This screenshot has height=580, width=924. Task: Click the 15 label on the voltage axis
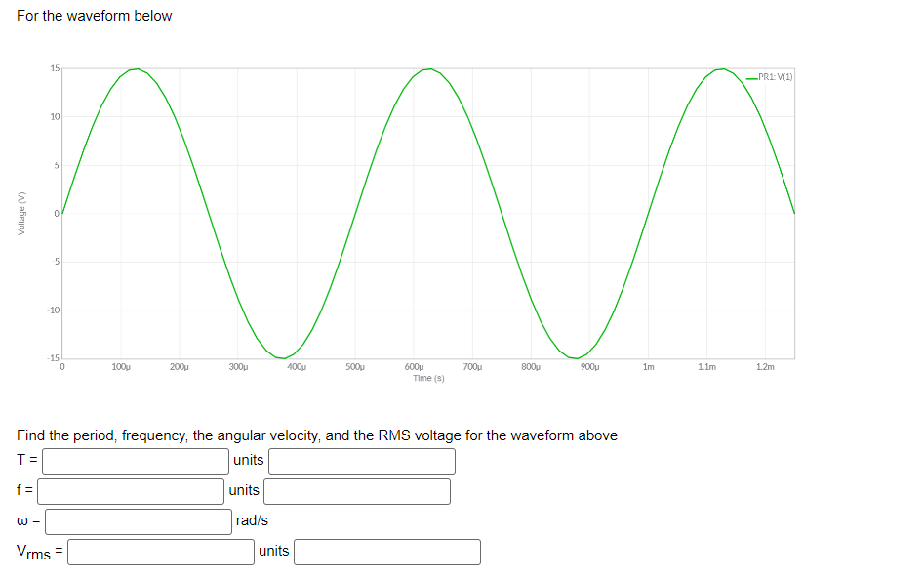click(x=53, y=68)
